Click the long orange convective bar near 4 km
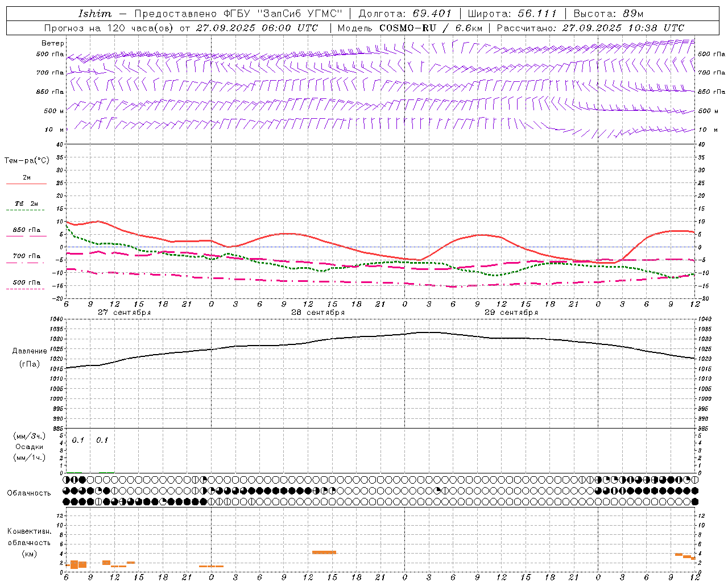The image size is (728, 582). tap(324, 552)
